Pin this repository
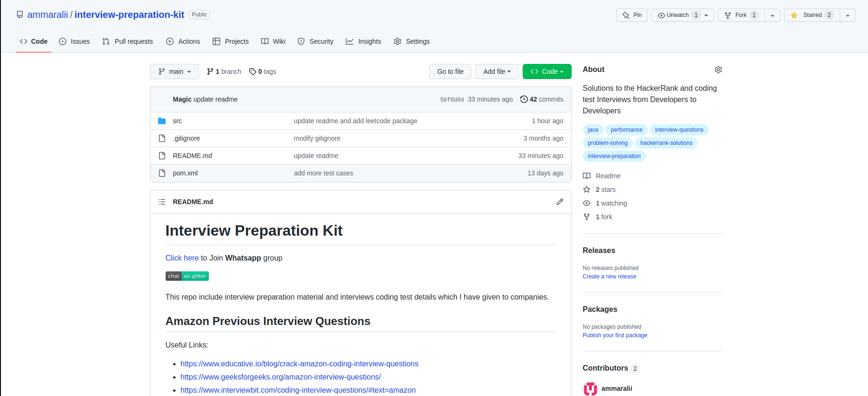This screenshot has height=396, width=868. coord(632,15)
